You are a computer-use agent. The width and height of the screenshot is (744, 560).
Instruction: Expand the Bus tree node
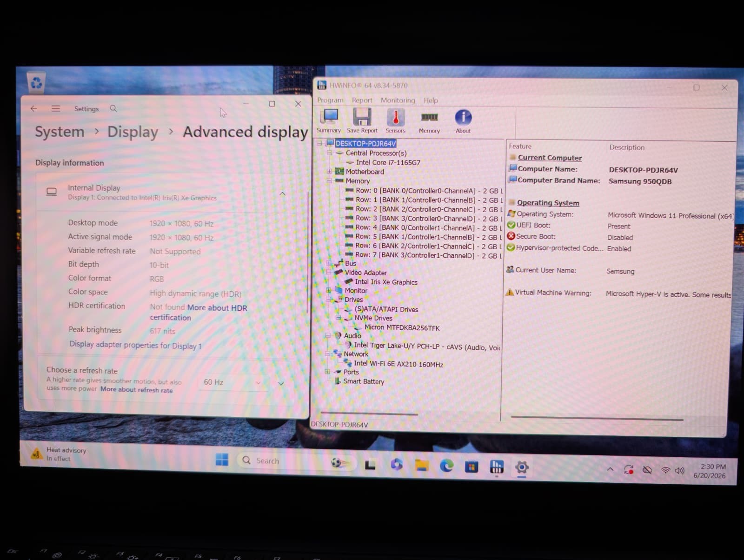[x=329, y=263]
